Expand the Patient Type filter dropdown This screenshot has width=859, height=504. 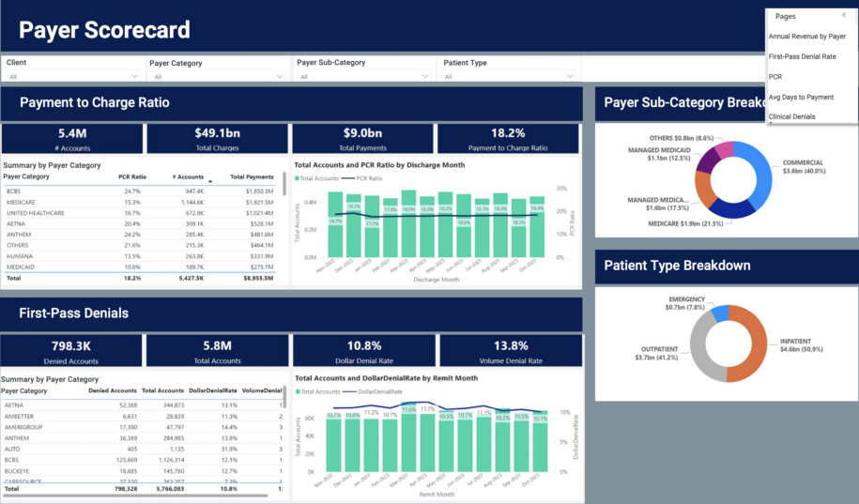pyautogui.click(x=509, y=76)
